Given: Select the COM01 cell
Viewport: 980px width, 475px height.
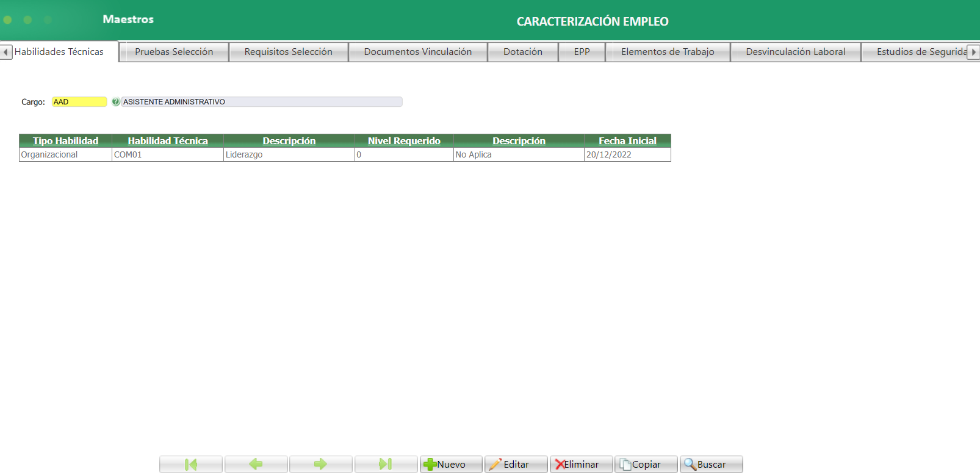Looking at the screenshot, I should point(168,154).
